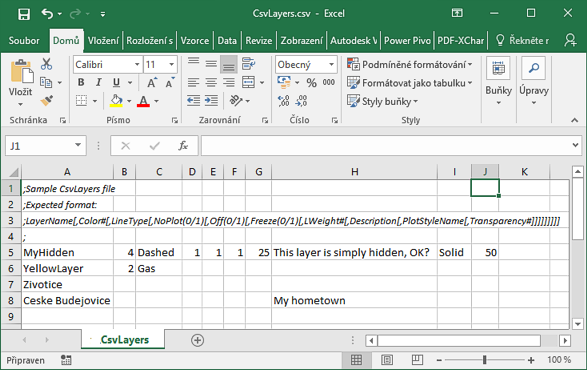Click the Vložit paste icon
The image size is (587, 370).
(x=21, y=71)
